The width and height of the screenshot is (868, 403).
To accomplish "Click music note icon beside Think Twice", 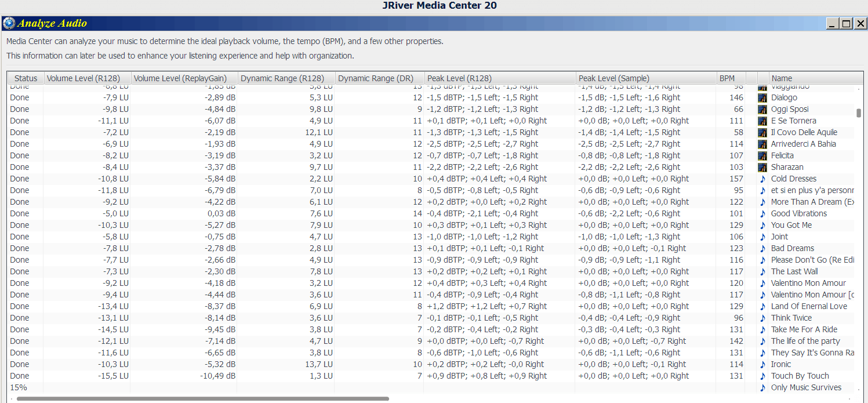I will [x=762, y=318].
